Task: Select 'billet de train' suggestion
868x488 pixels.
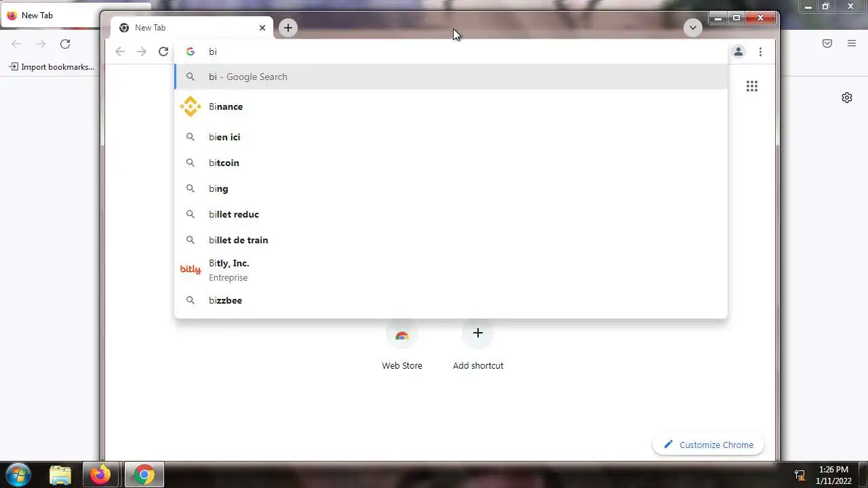Action: [x=451, y=240]
